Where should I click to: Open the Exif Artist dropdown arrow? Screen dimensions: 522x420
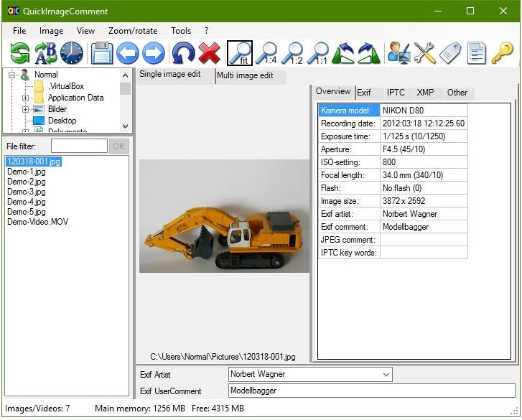pyautogui.click(x=386, y=374)
